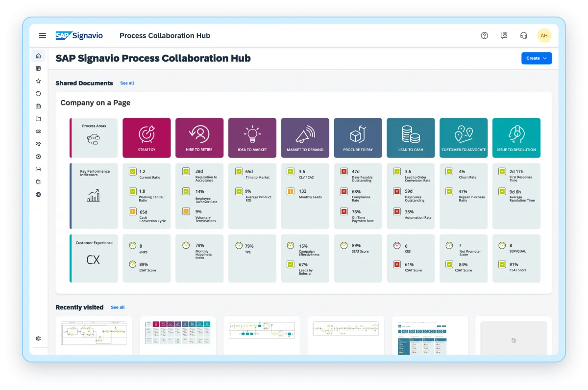The height and width of the screenshot is (390, 588).
Task: Open the settings gear in sidebar
Action: (38, 338)
